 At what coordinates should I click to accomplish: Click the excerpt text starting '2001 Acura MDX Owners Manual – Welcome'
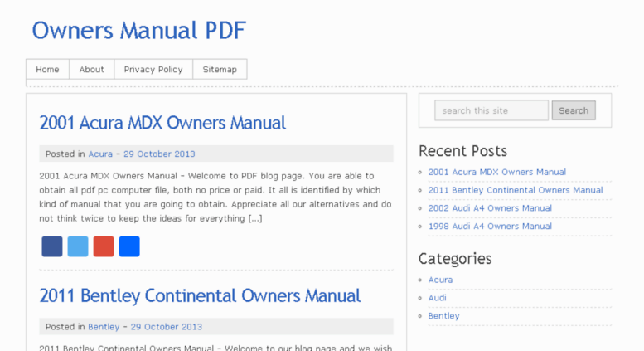[215, 197]
